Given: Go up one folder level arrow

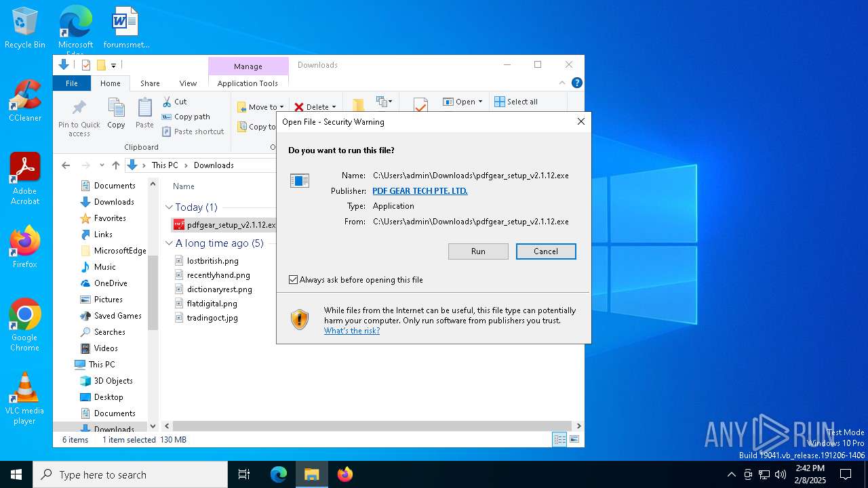Looking at the screenshot, I should (x=116, y=165).
